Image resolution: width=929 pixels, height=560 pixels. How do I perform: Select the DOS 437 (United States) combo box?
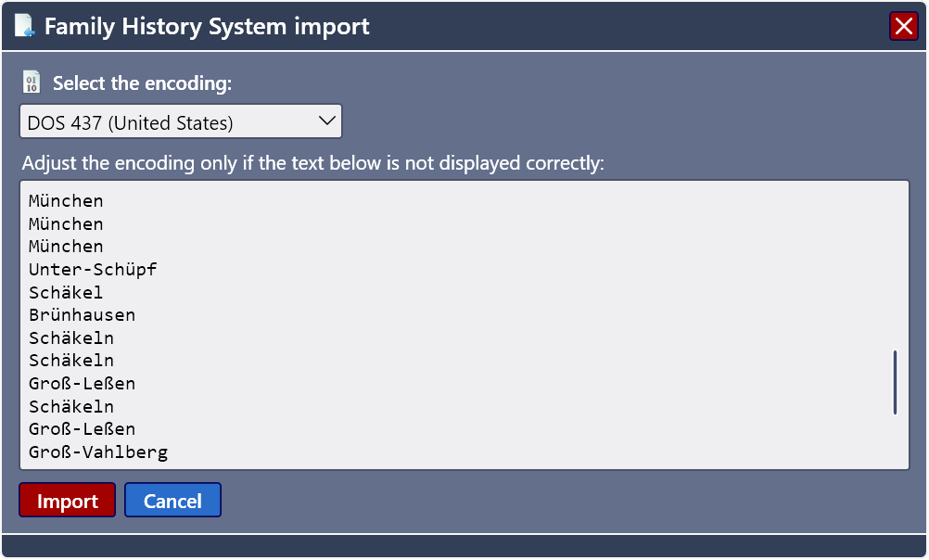(181, 121)
